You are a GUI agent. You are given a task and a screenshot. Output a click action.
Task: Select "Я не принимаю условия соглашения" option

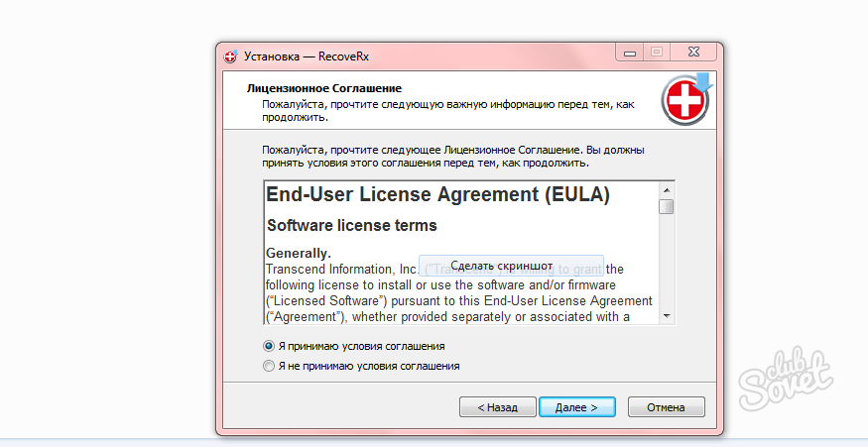[269, 367]
